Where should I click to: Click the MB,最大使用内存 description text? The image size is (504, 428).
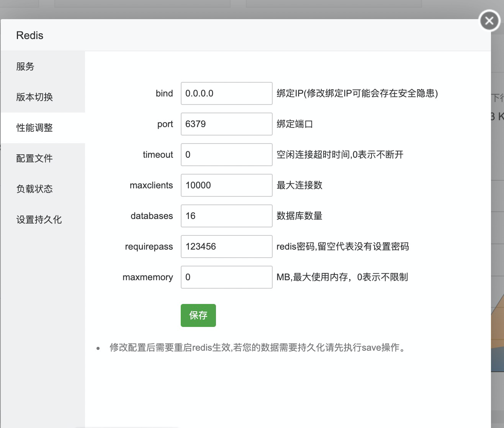342,277
